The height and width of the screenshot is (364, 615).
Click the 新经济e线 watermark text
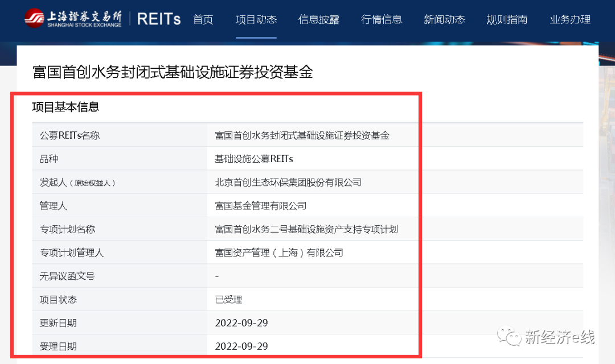559,337
